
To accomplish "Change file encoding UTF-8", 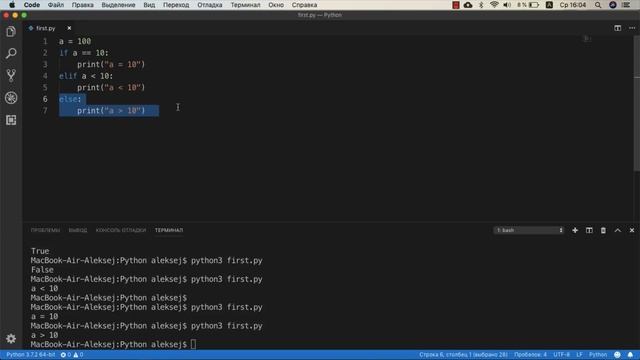I will [562, 355].
